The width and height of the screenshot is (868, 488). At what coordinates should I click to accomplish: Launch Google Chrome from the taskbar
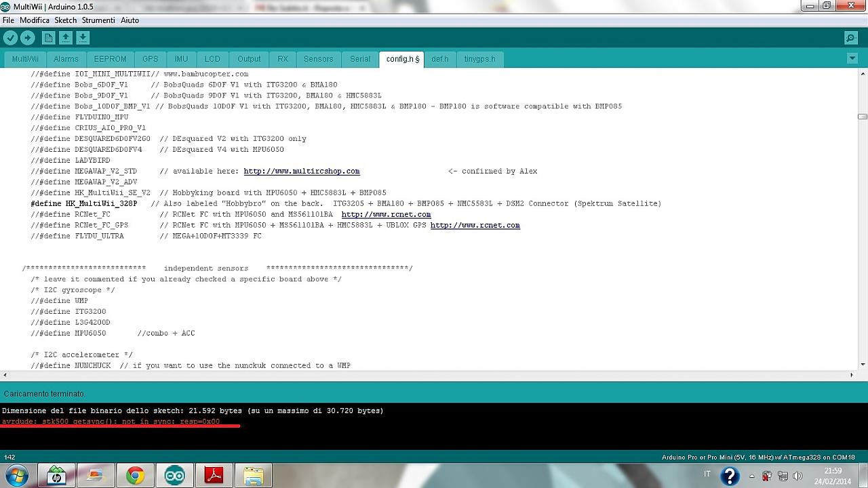[x=135, y=476]
